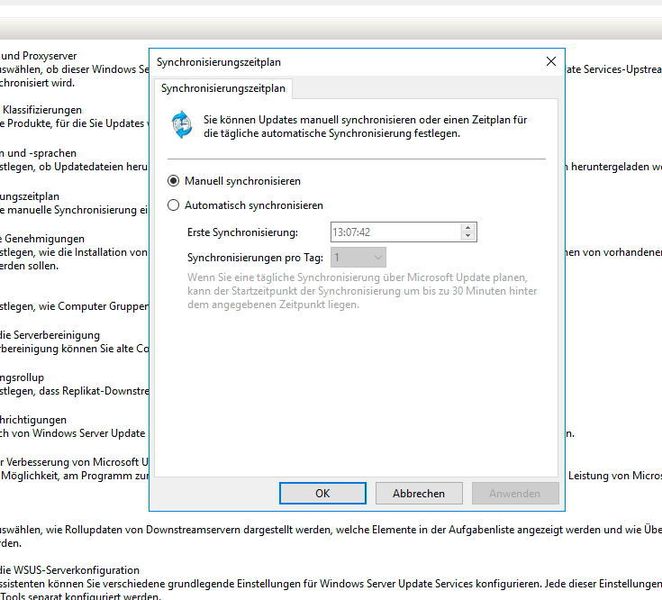Screen dimensions: 662x600
Task: Open 'die WSUS-Serverkonfiguration' in background window
Action: coord(70,570)
